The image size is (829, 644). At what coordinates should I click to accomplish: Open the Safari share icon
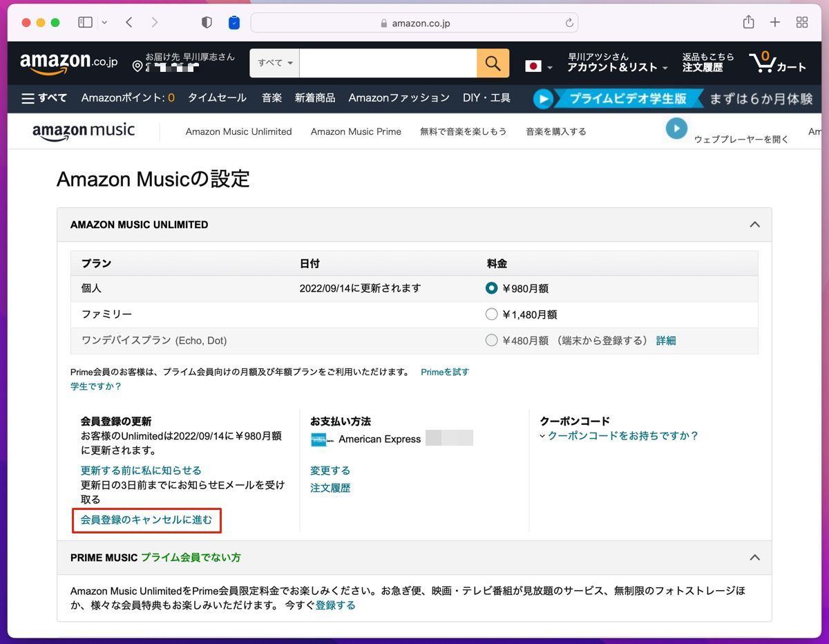(748, 22)
